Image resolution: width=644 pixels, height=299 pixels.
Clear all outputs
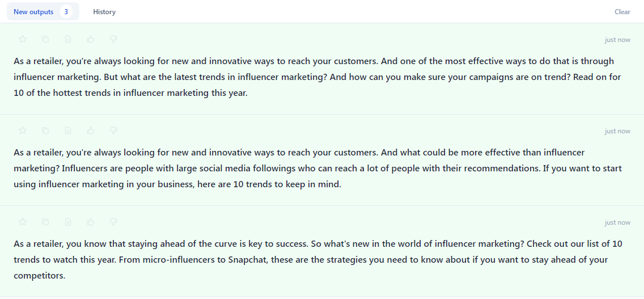tap(622, 12)
